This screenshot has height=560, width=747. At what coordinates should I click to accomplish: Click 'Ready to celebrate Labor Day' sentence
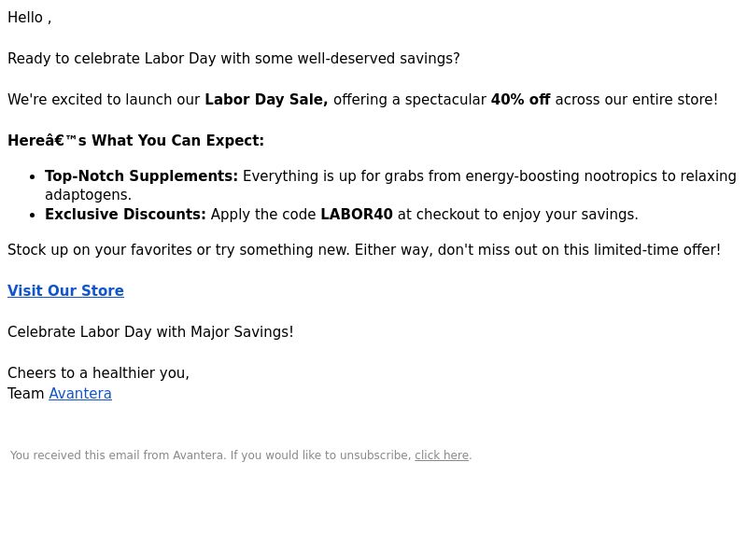[x=234, y=59]
